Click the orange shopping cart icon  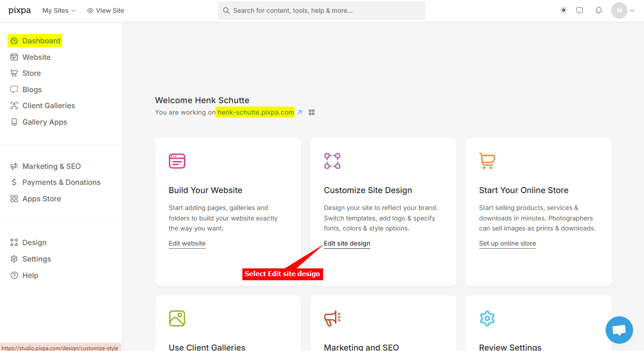[x=487, y=161]
